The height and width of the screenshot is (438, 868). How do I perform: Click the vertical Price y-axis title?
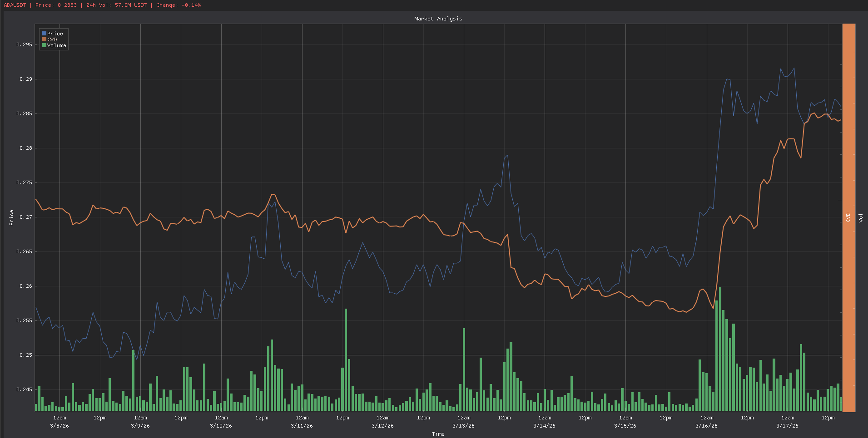(x=11, y=218)
